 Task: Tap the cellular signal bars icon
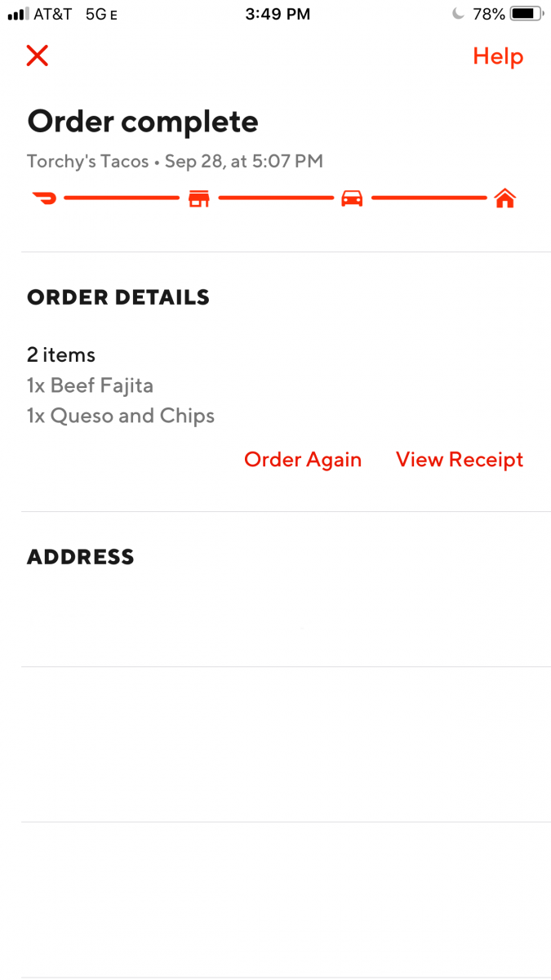tap(18, 14)
